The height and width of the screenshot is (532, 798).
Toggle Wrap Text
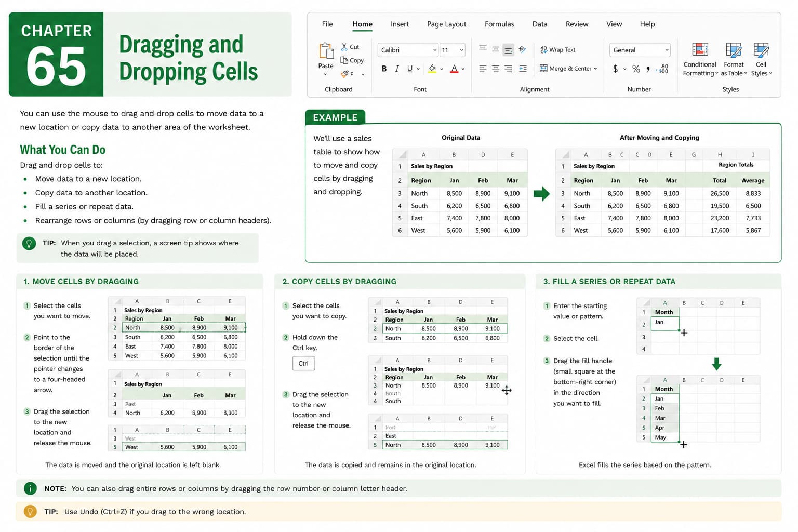click(x=557, y=50)
